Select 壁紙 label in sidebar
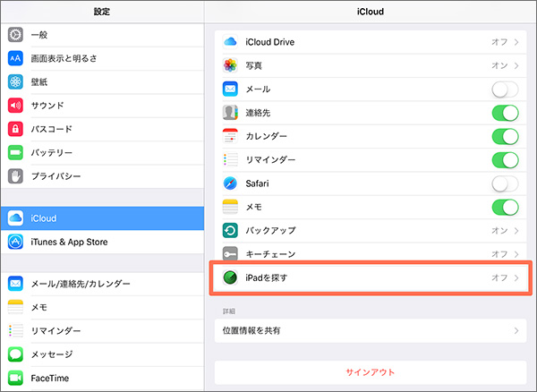 point(39,81)
